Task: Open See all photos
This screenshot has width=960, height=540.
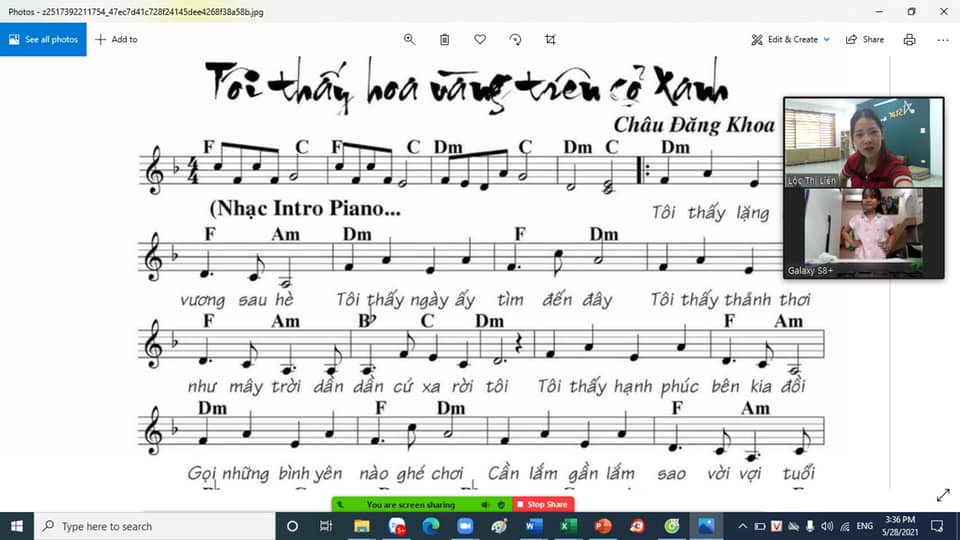Action: coord(43,39)
